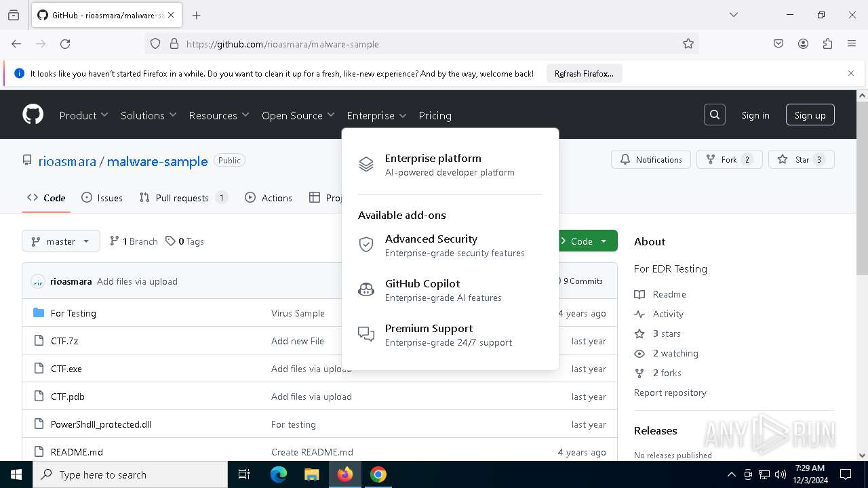Open Firefox hamburger application menu
The width and height of the screenshot is (868, 488).
852,43
